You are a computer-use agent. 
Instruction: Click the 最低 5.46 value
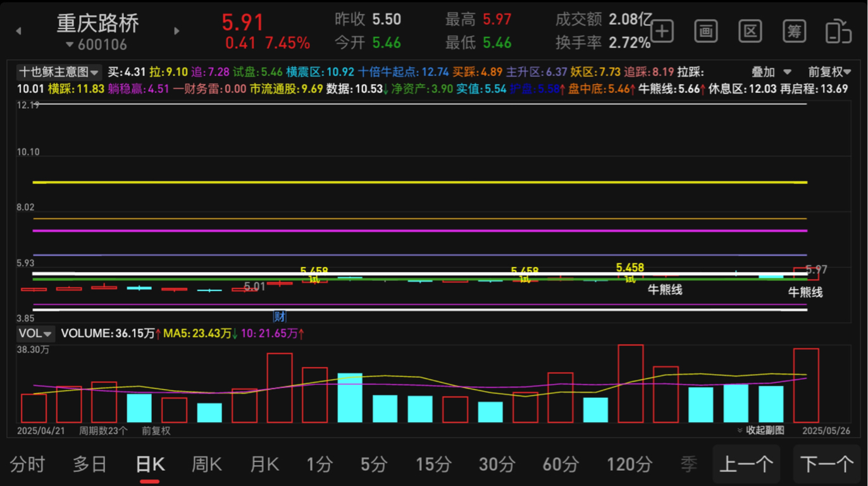pos(497,42)
